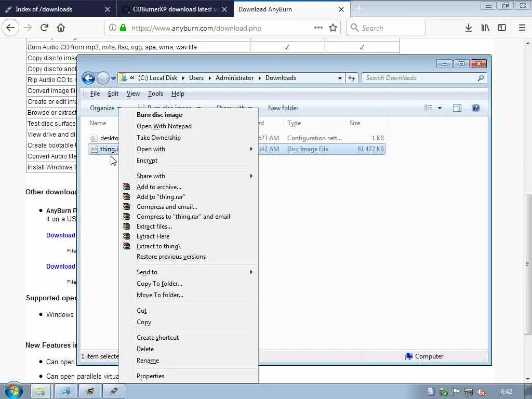
Task: Open more view options dropdown arrow
Action: pyautogui.click(x=440, y=108)
